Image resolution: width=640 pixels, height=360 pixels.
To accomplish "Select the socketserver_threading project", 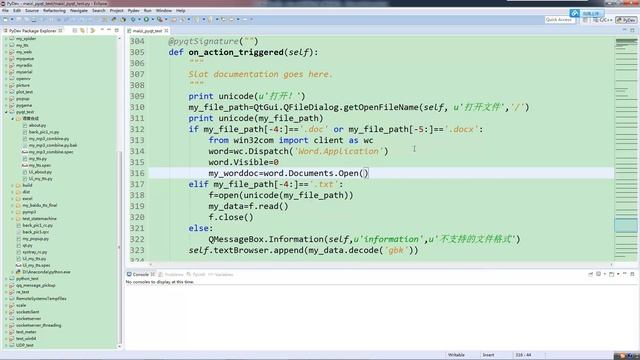I will point(38,325).
